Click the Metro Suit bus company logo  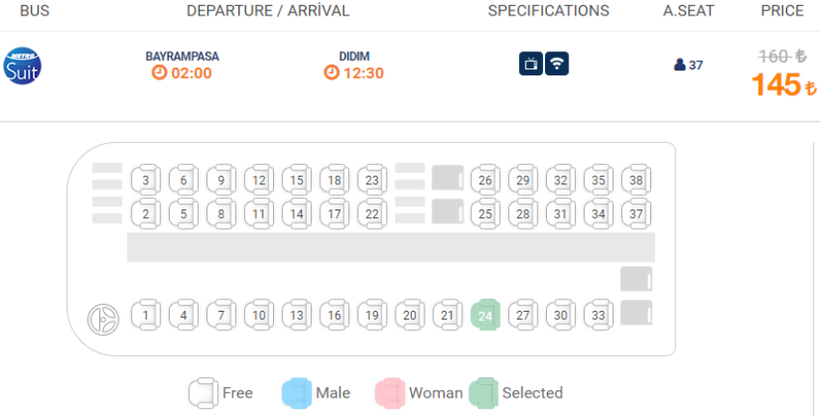(x=22, y=65)
